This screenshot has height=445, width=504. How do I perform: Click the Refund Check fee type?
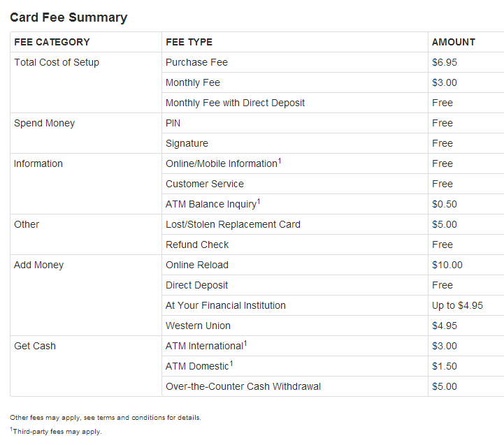(197, 245)
